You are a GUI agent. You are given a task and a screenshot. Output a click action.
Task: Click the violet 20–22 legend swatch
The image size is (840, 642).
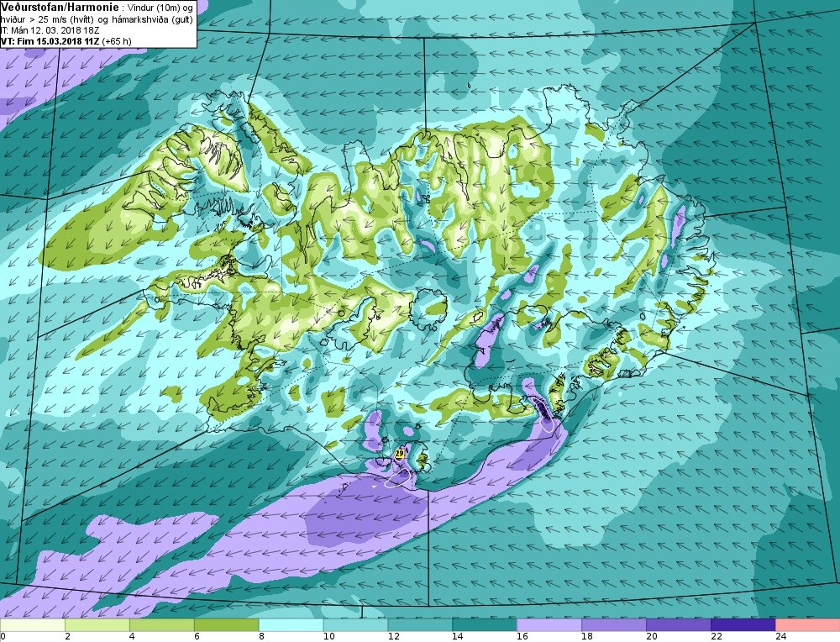point(678,625)
